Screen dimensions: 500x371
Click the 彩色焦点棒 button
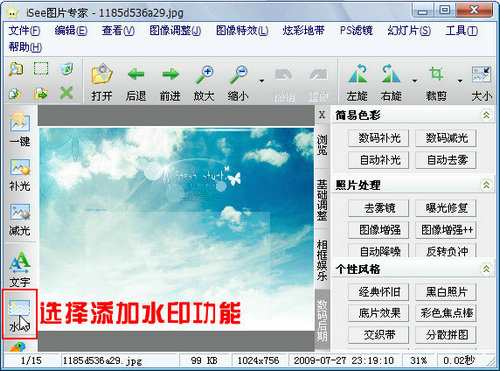pyautogui.click(x=446, y=313)
